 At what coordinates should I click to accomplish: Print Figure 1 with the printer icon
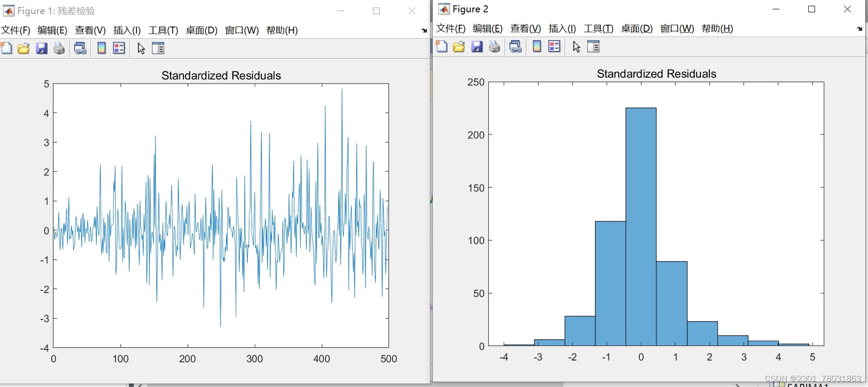[x=59, y=48]
